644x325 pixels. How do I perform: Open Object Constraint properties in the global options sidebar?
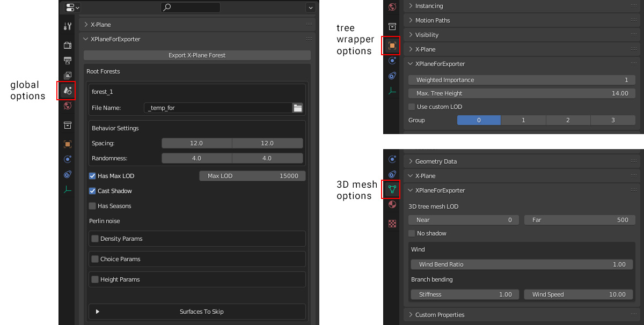click(68, 174)
